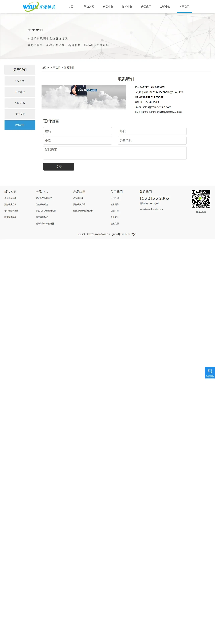Open footer link 企业文化
Image resolution: width=215 pixels, height=644 pixels.
click(115, 217)
